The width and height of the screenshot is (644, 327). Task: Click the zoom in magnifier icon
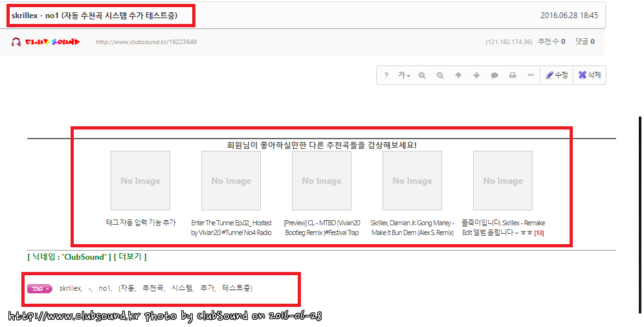422,75
